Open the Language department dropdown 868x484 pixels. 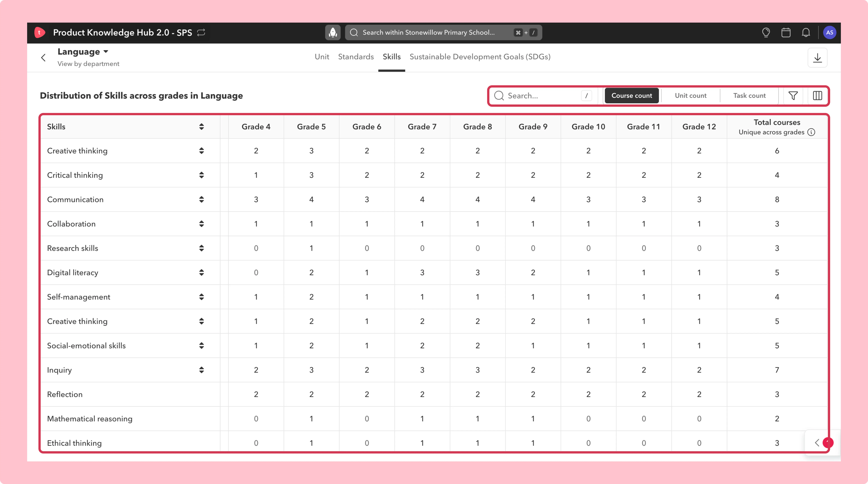(x=83, y=52)
